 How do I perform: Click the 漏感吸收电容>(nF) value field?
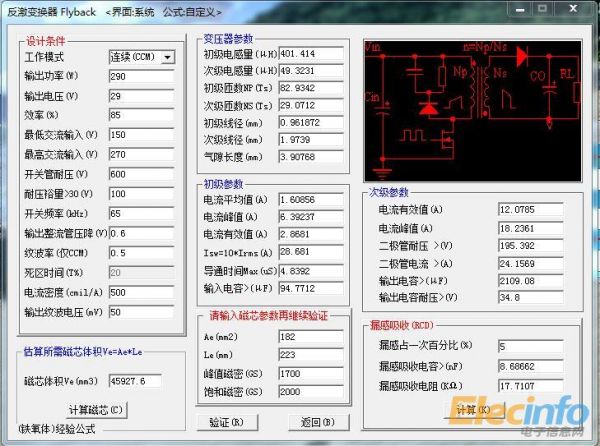click(x=531, y=366)
